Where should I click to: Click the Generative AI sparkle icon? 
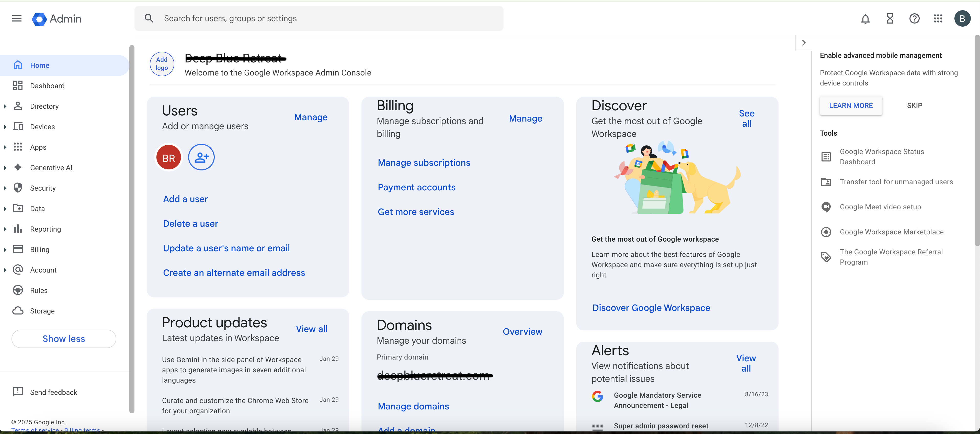click(18, 167)
